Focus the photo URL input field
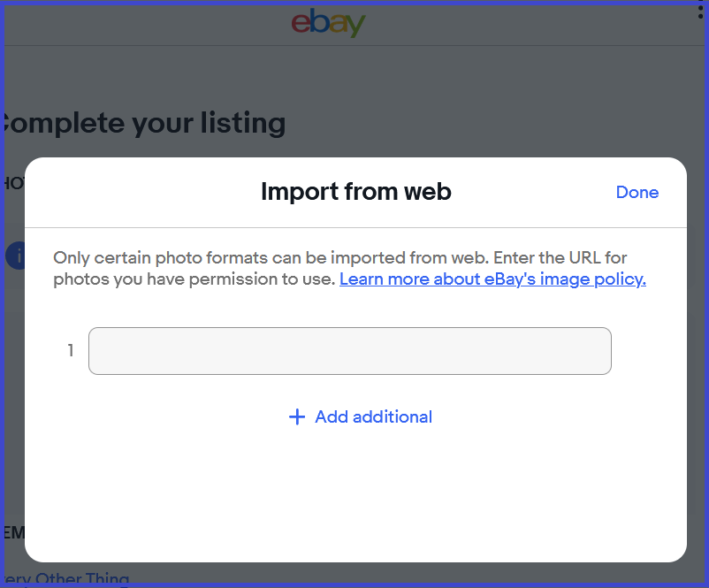This screenshot has width=709, height=588. [350, 351]
